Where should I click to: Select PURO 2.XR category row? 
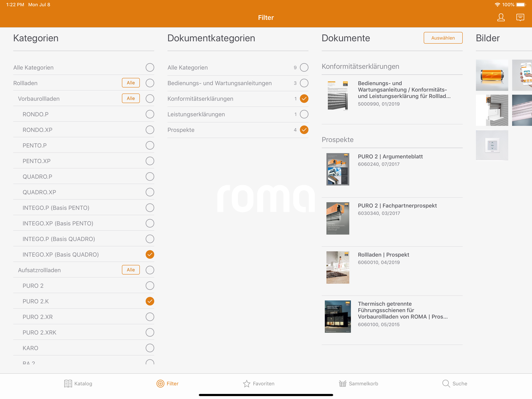84,317
